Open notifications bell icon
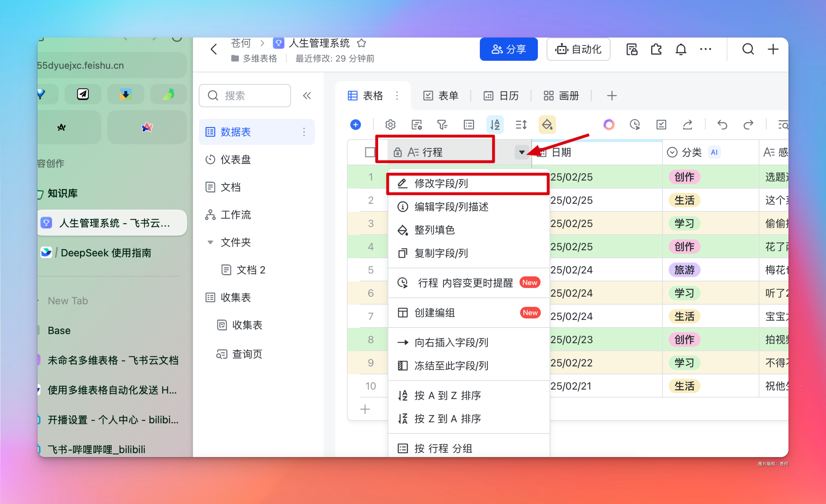 [x=681, y=50]
